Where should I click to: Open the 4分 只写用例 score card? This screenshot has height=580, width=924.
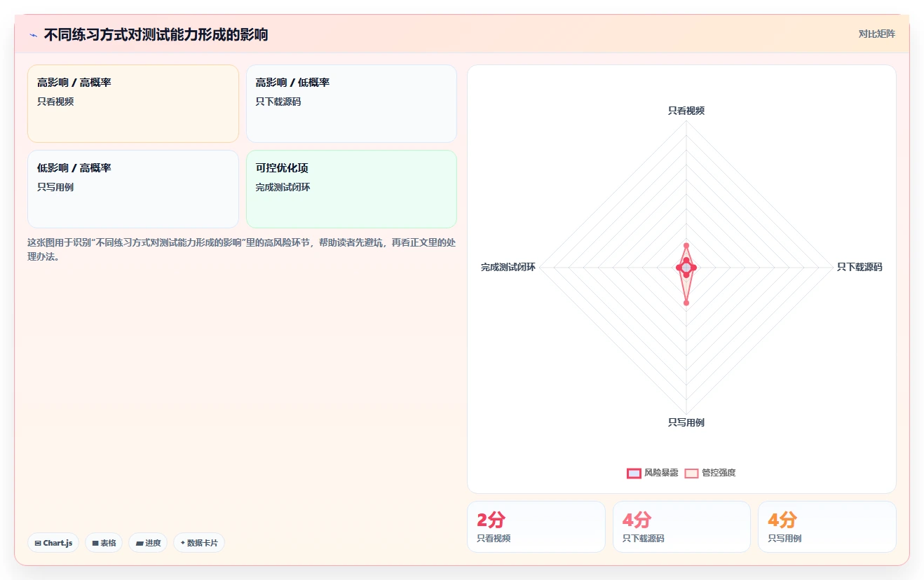coord(827,527)
